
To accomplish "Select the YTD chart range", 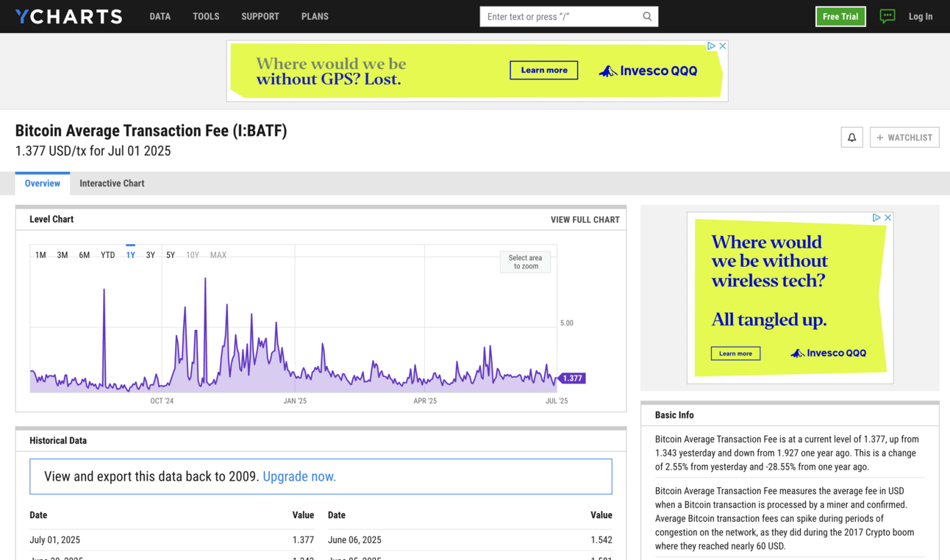I will point(108,255).
